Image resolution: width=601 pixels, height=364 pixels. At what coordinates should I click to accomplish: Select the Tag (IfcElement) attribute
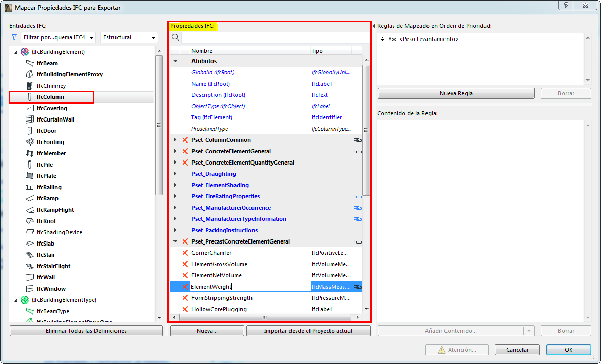tap(212, 117)
